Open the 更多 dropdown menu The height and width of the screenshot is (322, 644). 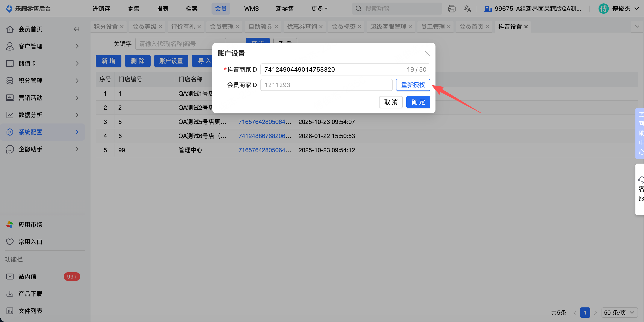319,9
